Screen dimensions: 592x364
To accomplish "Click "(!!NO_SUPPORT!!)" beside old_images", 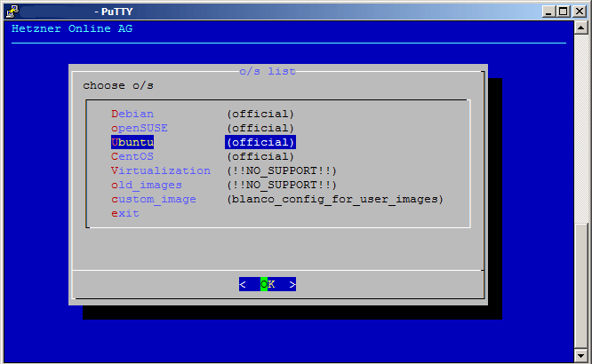I will (282, 186).
